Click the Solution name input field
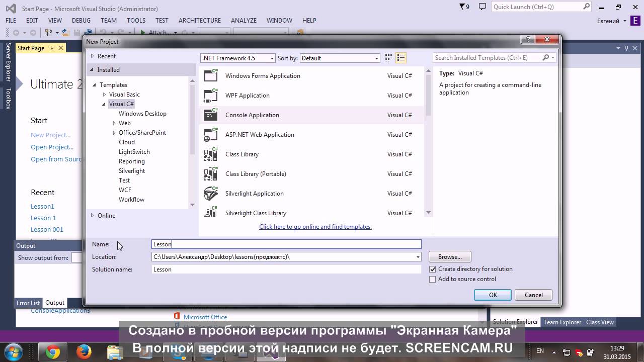Image resolution: width=644 pixels, height=362 pixels. (286, 269)
